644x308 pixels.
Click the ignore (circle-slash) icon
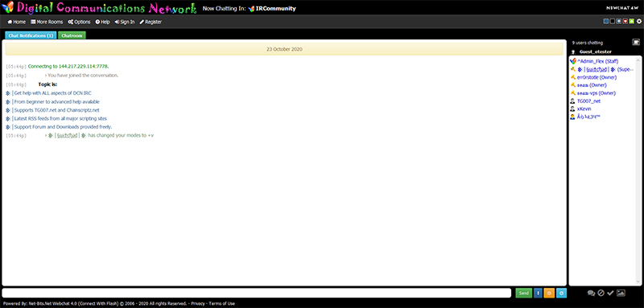[601, 293]
